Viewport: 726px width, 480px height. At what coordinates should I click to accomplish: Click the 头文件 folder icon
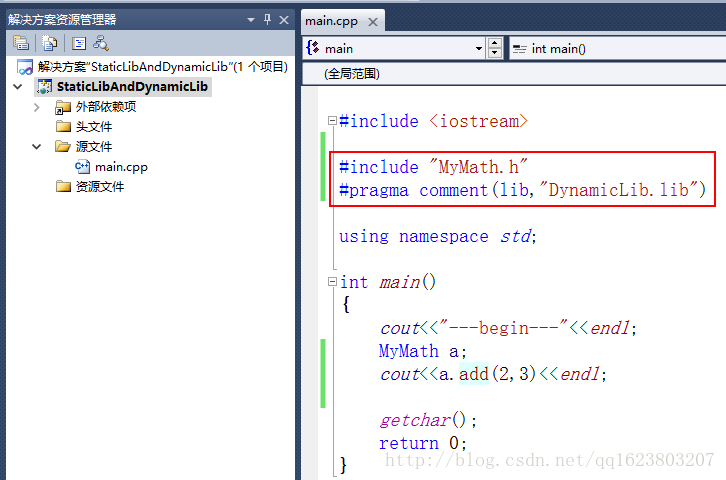63,126
